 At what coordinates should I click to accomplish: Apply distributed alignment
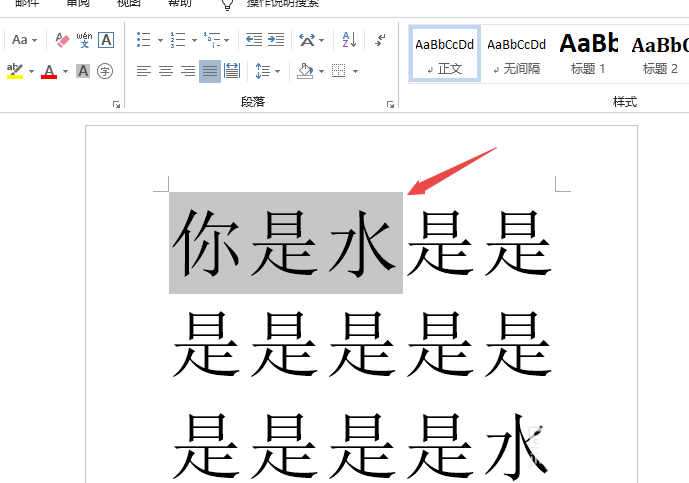point(232,71)
